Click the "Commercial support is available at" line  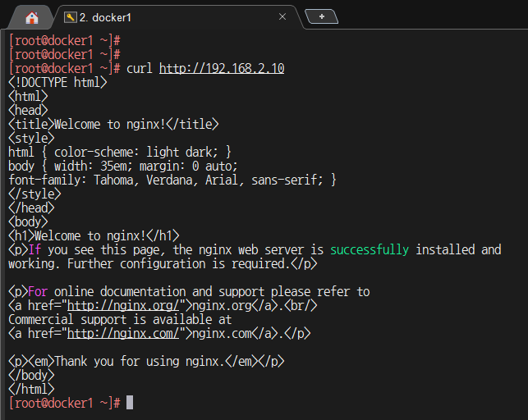pyautogui.click(x=120, y=319)
